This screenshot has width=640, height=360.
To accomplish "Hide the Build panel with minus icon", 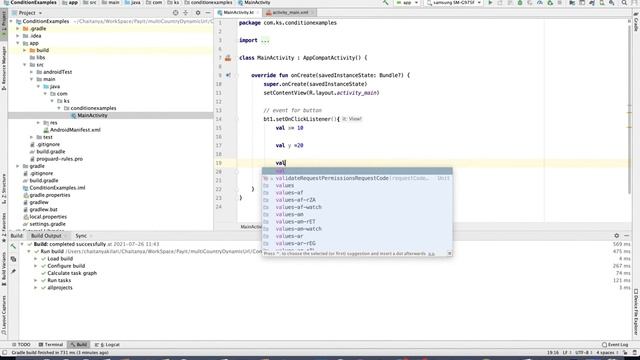I will (627, 236).
